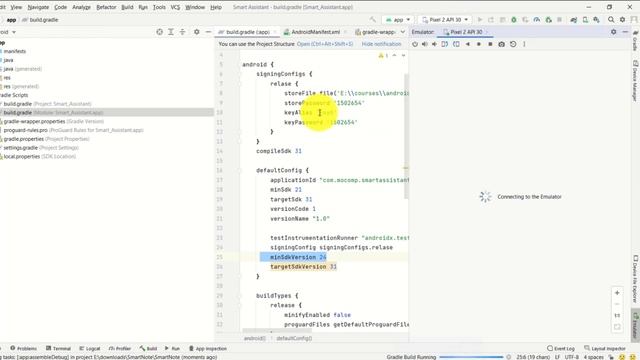Open the SDK Manager toolbar icon
Screen dimensions: 640x360
[596, 20]
